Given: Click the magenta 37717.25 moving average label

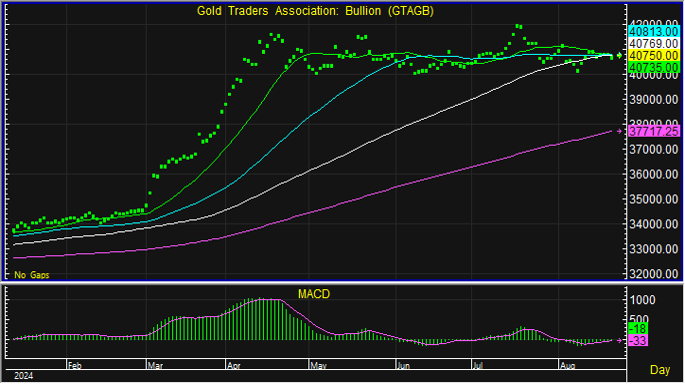Looking at the screenshot, I should point(654,131).
